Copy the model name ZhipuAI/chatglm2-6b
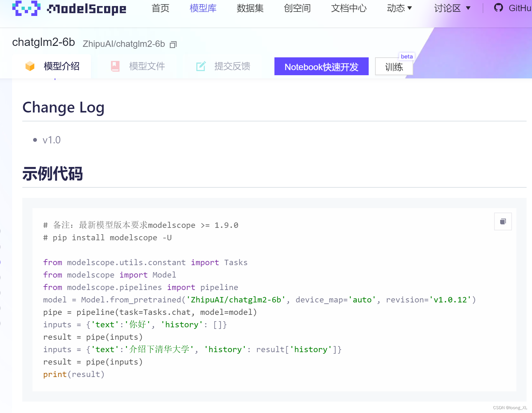Screen dimensions: 532x413 tap(173, 44)
